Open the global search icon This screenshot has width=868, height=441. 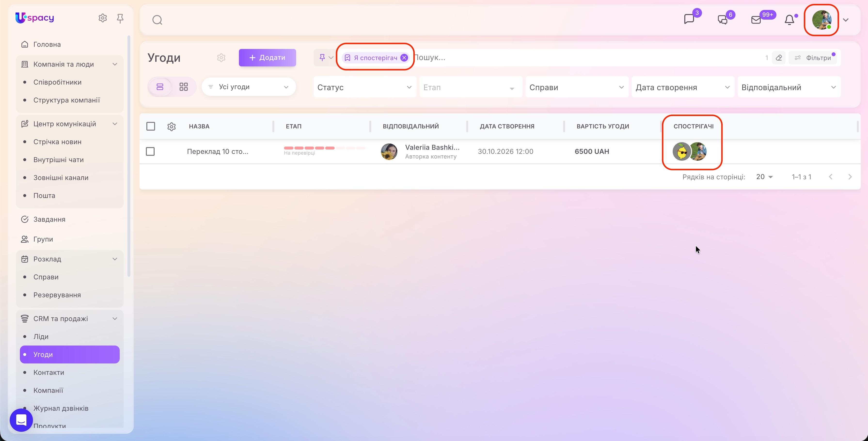point(157,20)
